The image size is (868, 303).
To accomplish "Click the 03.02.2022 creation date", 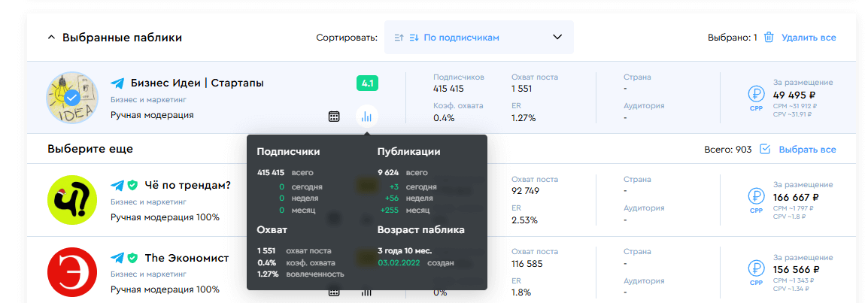I will coord(399,262).
